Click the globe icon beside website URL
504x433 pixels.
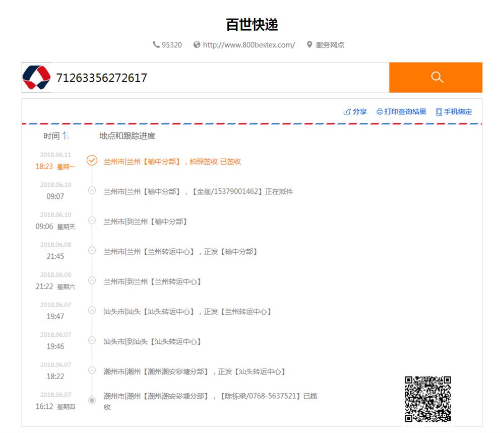pos(197,45)
